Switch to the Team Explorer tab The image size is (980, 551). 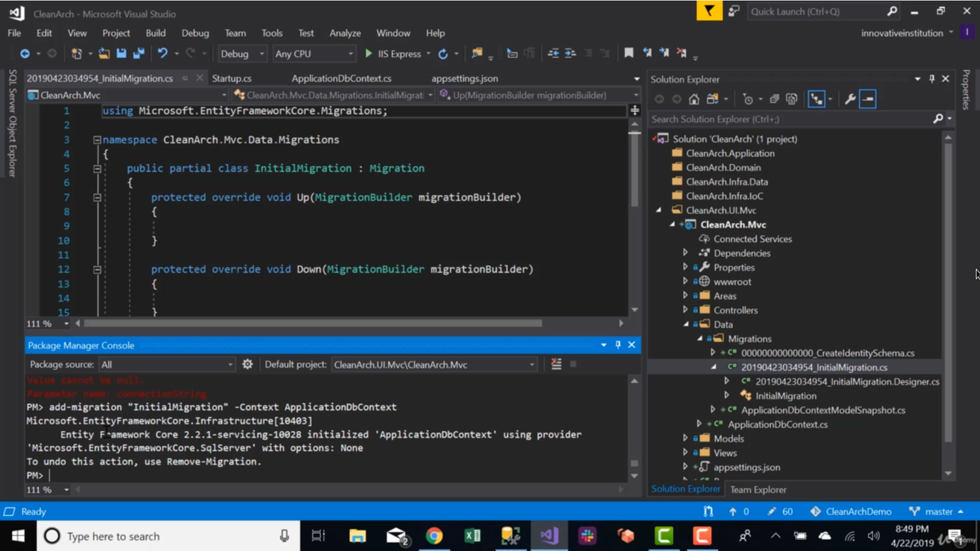click(758, 490)
